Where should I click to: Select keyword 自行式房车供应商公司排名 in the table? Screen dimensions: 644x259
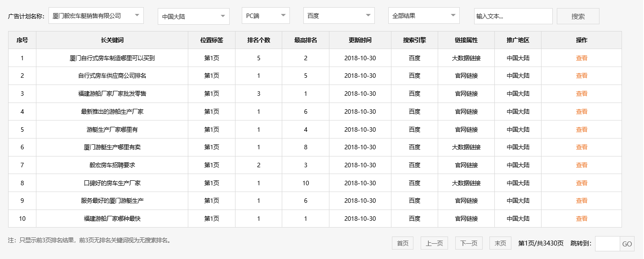pyautogui.click(x=112, y=76)
